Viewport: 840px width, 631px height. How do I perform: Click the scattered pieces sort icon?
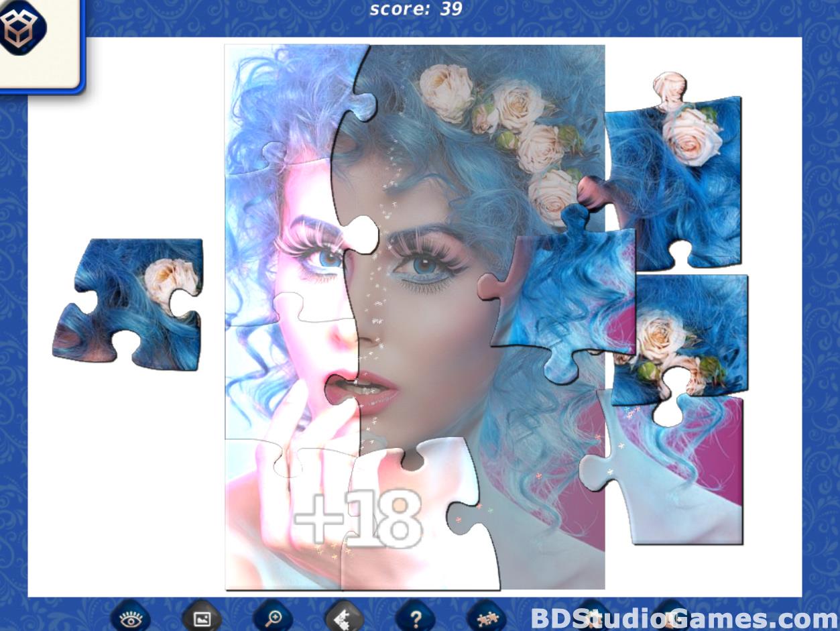pos(486,618)
